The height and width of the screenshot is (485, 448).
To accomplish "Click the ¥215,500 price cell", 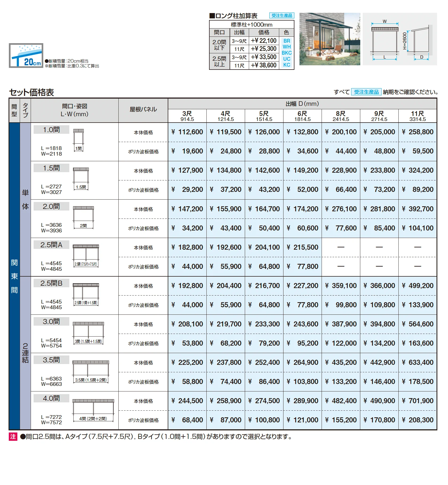I will point(302,248).
